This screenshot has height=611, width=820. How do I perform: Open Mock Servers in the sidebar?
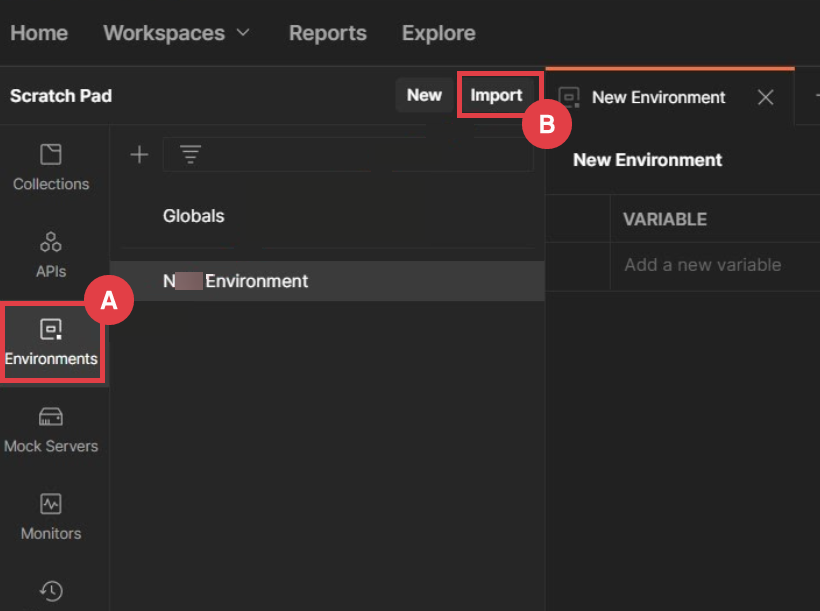pos(51,429)
